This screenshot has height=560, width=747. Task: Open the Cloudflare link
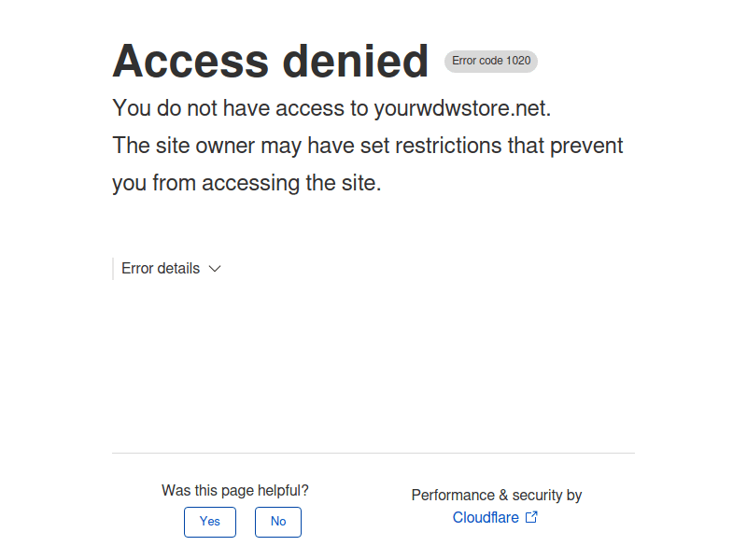pos(486,517)
